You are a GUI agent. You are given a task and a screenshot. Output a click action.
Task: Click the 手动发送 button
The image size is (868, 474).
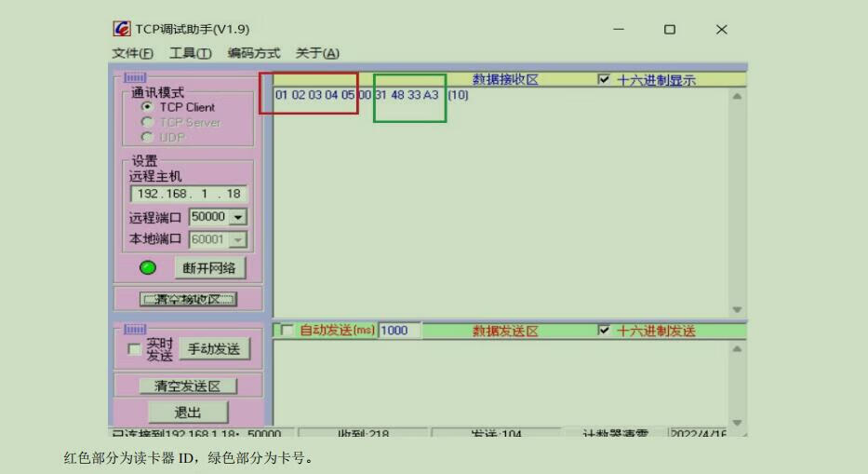tap(214, 349)
